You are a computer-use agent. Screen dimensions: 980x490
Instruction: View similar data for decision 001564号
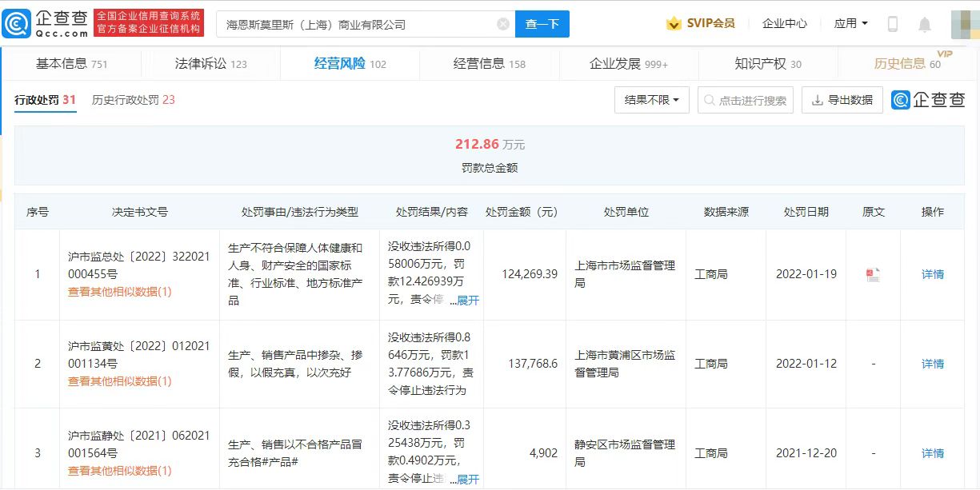tap(120, 471)
